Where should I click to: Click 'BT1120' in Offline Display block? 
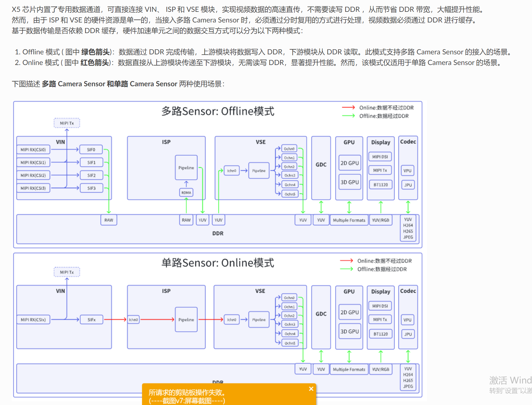pos(381,185)
